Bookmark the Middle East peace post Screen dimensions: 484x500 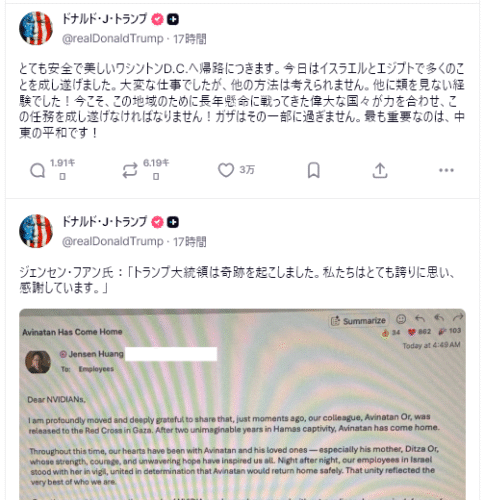[313, 170]
